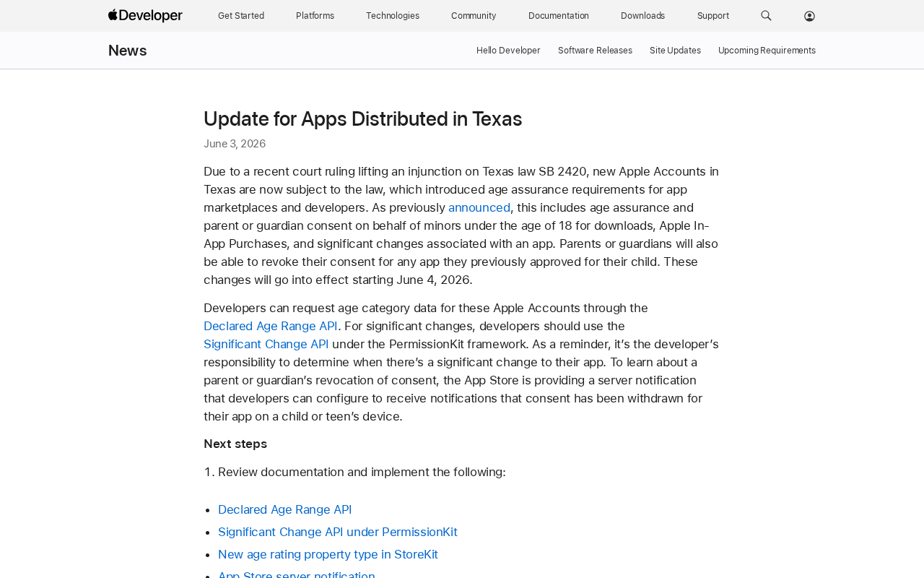This screenshot has width=924, height=578.
Task: Open the Support menu
Action: click(713, 16)
